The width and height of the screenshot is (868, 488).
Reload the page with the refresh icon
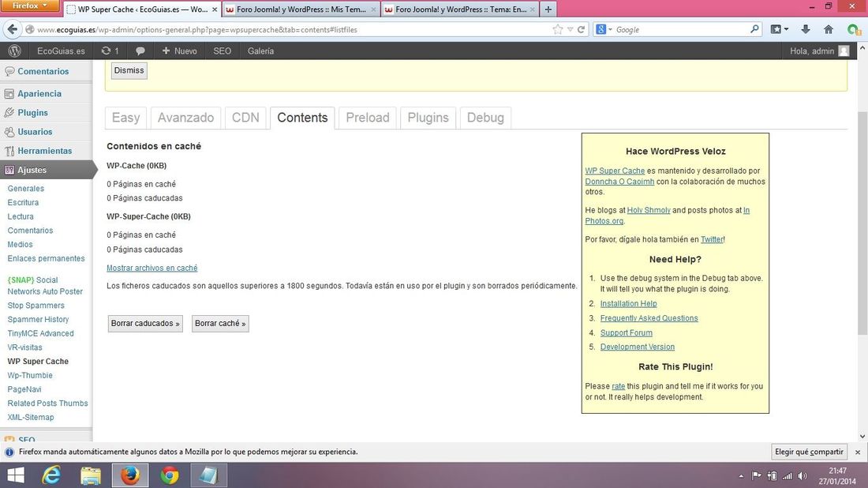click(x=581, y=29)
